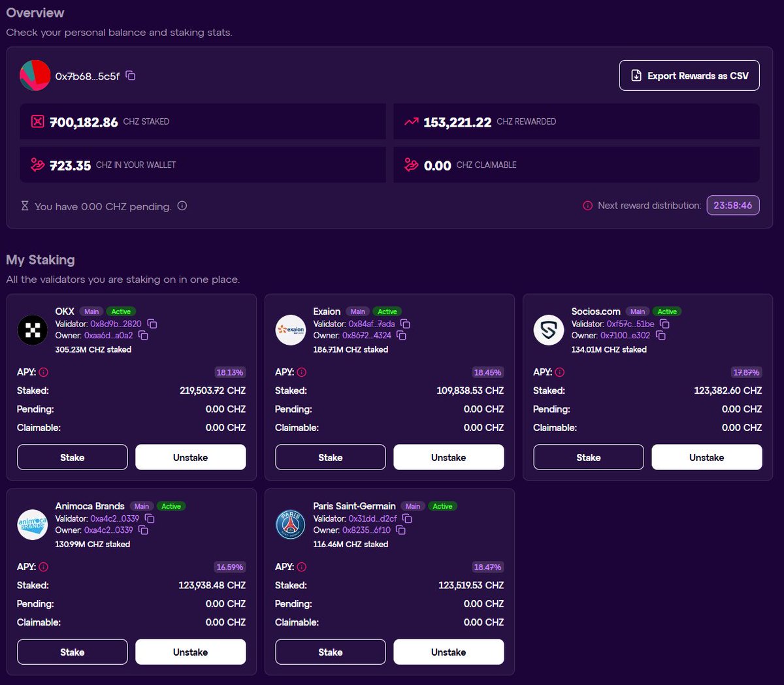Click the OKX 18.13% APY badge

click(230, 372)
